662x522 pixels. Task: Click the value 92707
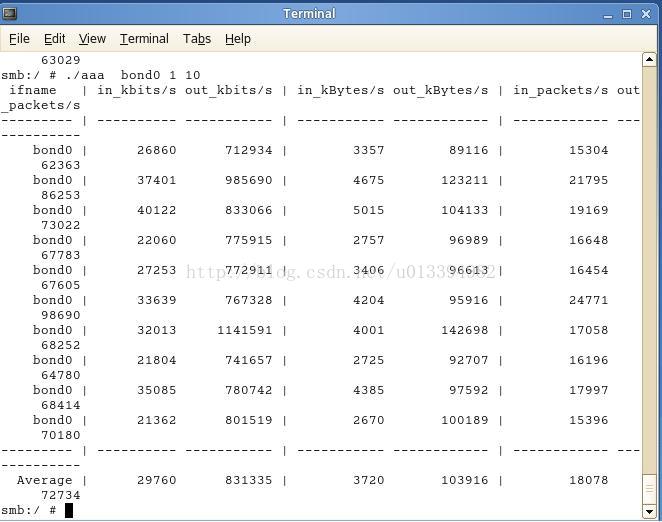[469, 360]
